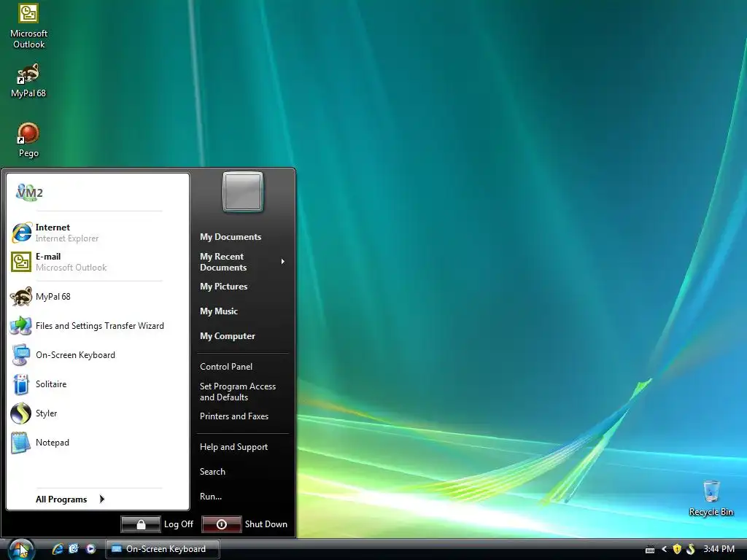
Task: Open Control Panel
Action: point(226,366)
